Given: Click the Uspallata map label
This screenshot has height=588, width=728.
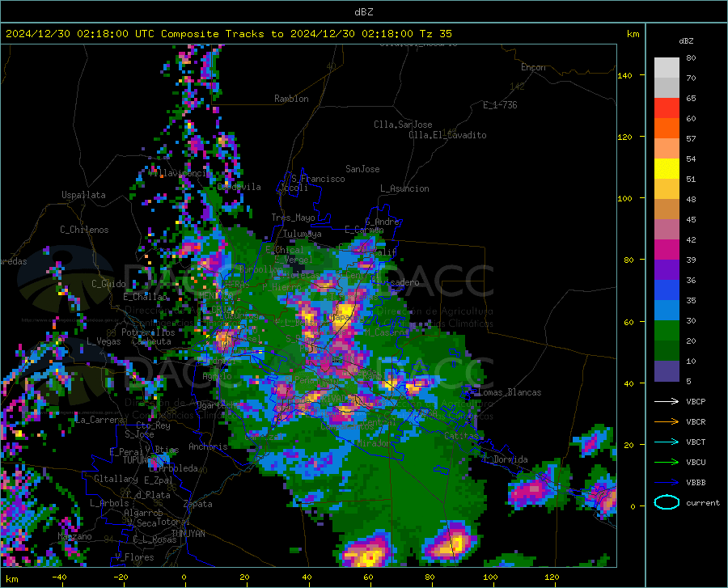Looking at the screenshot, I should [x=83, y=195].
